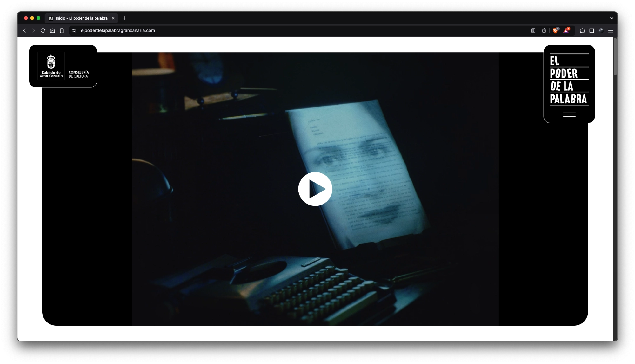Click the yellow minimize window button

click(x=32, y=18)
